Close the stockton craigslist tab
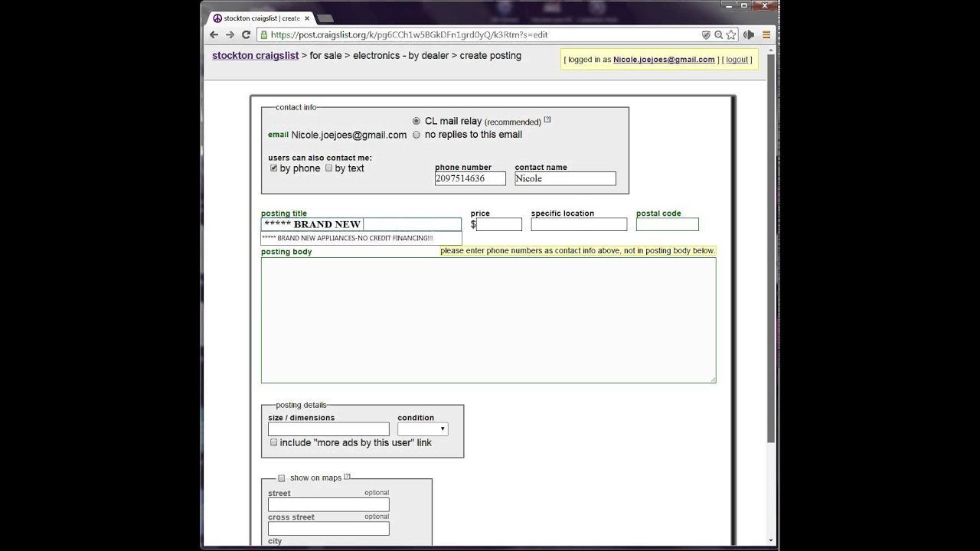 307,18
